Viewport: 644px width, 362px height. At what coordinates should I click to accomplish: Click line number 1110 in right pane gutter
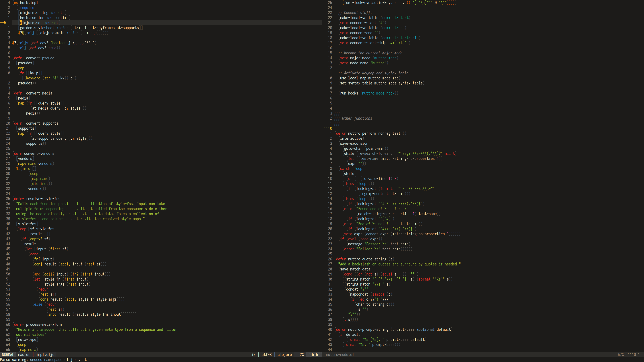(x=328, y=128)
